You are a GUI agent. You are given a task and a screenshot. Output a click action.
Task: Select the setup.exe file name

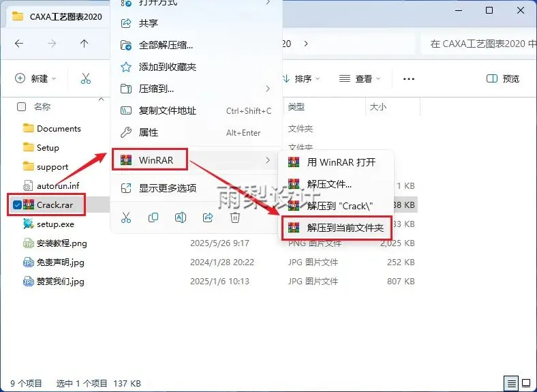point(55,224)
